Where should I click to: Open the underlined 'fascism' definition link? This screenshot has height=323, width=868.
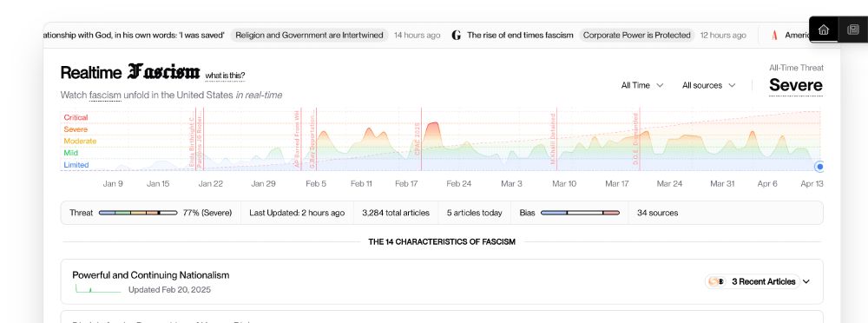click(x=105, y=96)
